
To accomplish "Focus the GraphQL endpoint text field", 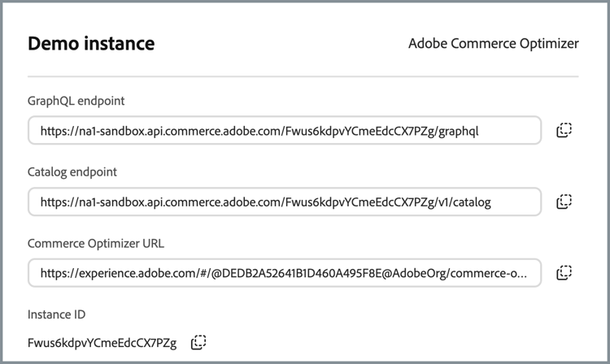I will pyautogui.click(x=284, y=130).
